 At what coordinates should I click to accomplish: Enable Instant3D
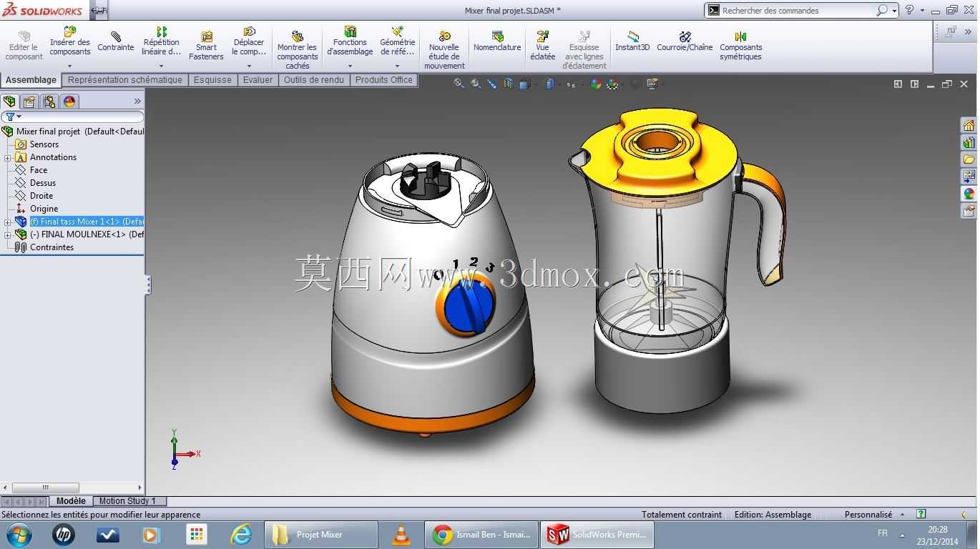(632, 41)
